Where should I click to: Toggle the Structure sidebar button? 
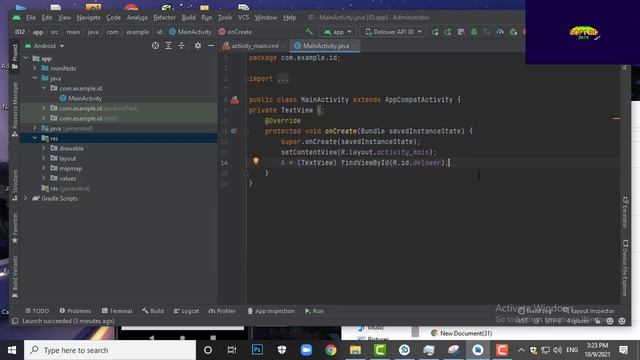pos(15,185)
